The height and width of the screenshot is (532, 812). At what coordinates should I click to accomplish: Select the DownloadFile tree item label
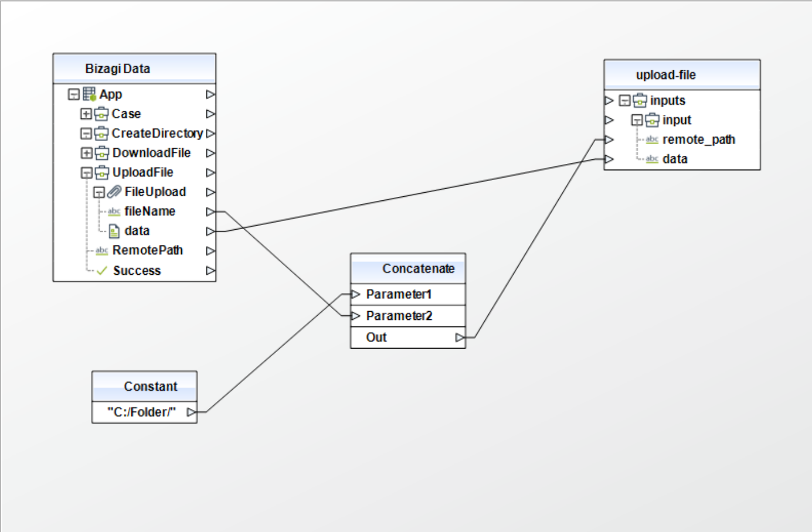pos(151,153)
